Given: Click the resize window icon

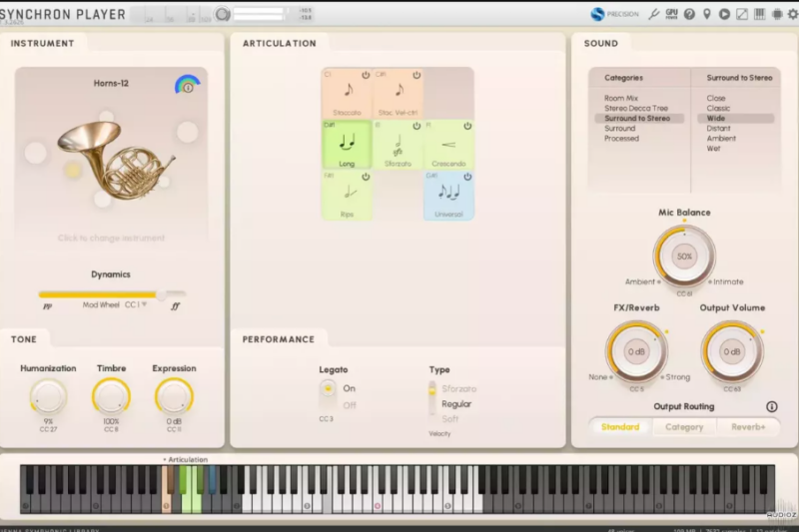Looking at the screenshot, I should (x=742, y=14).
